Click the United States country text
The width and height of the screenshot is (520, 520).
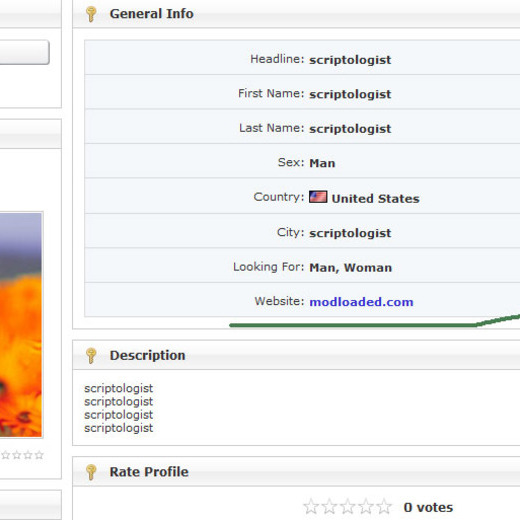pyautogui.click(x=375, y=199)
